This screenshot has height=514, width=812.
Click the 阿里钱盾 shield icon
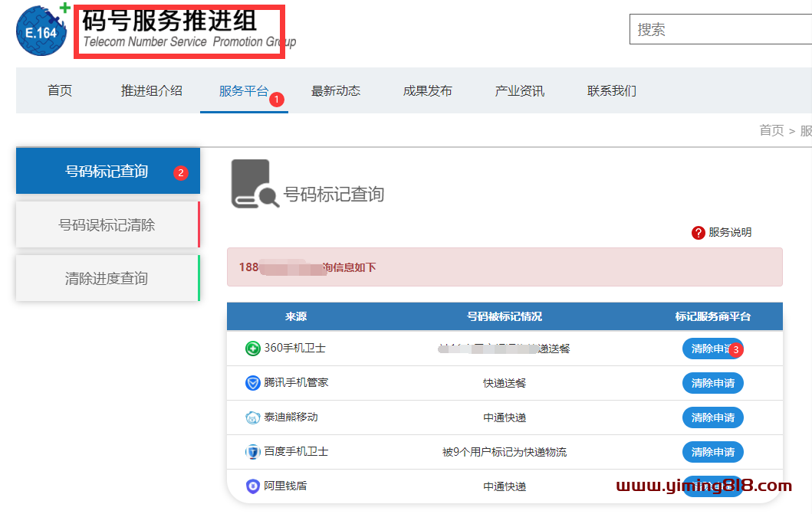tap(252, 486)
